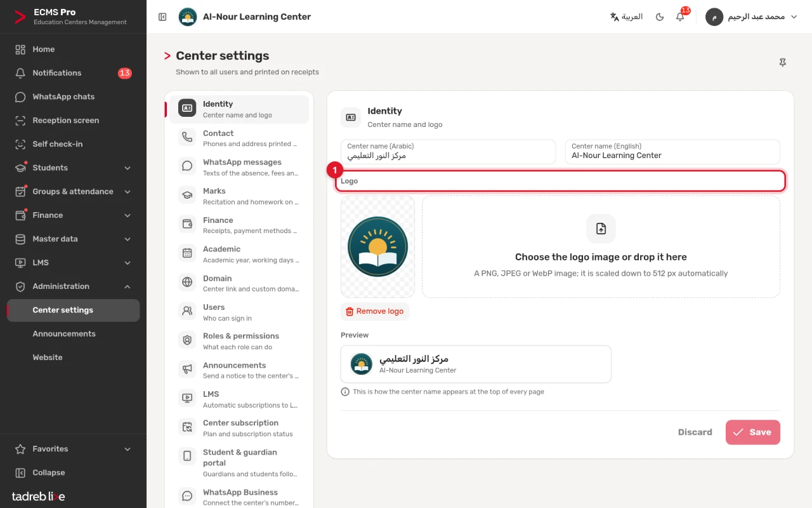Collapse the sidebar with Collapse button
The image size is (812, 508).
73,472
